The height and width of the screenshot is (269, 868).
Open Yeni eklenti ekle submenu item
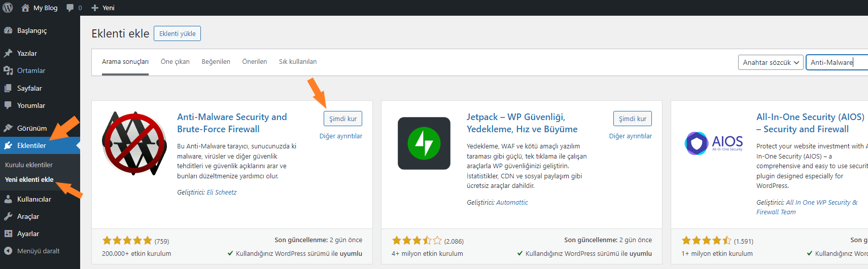(29, 179)
